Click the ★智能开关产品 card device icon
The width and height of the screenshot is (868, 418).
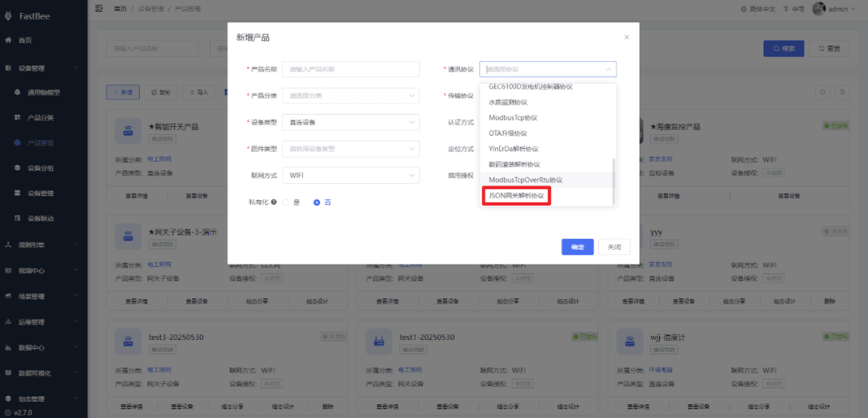coord(129,131)
